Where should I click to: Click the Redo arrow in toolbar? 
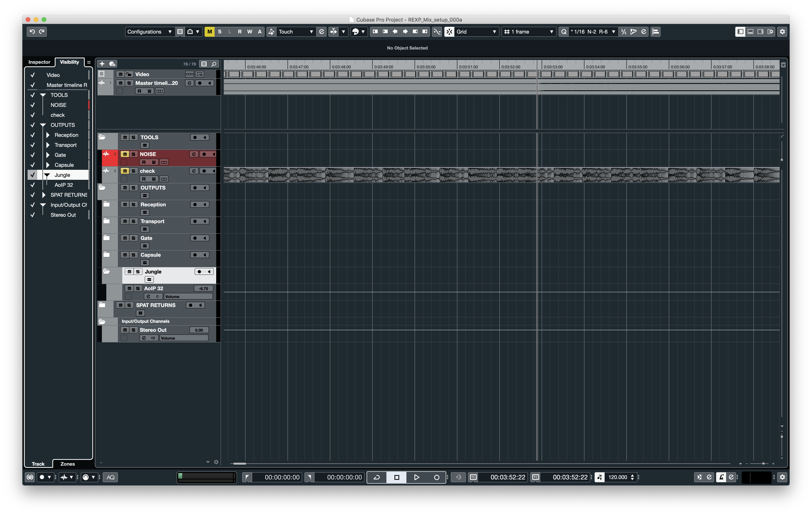click(x=42, y=31)
